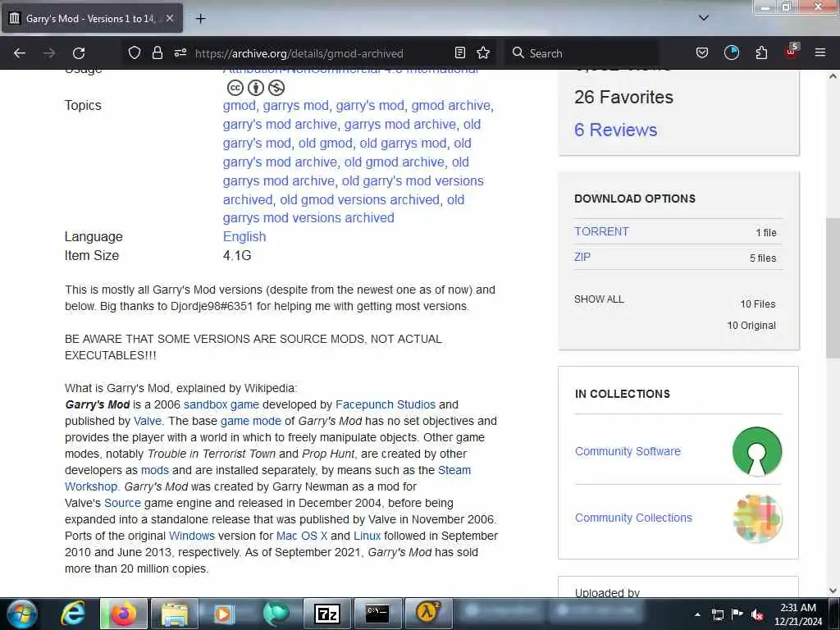Open the 6 Reviews link

(615, 130)
